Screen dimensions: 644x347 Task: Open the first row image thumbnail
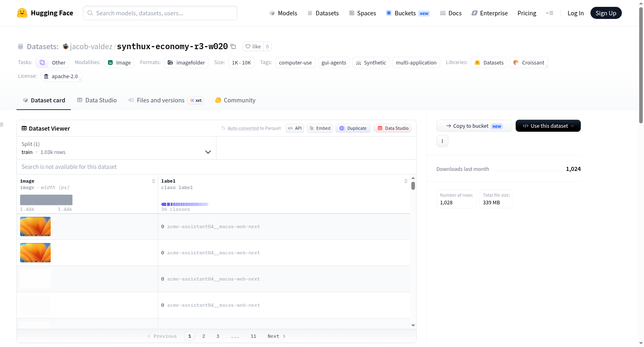click(x=35, y=226)
